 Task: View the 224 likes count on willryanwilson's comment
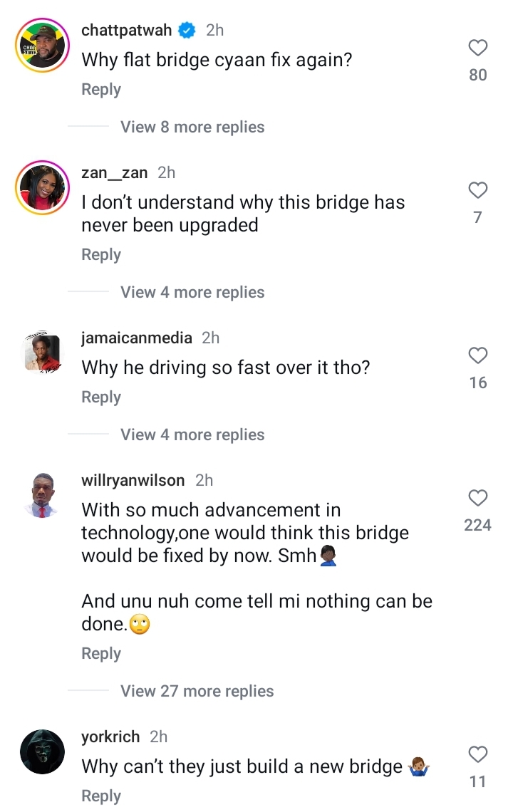click(x=477, y=526)
